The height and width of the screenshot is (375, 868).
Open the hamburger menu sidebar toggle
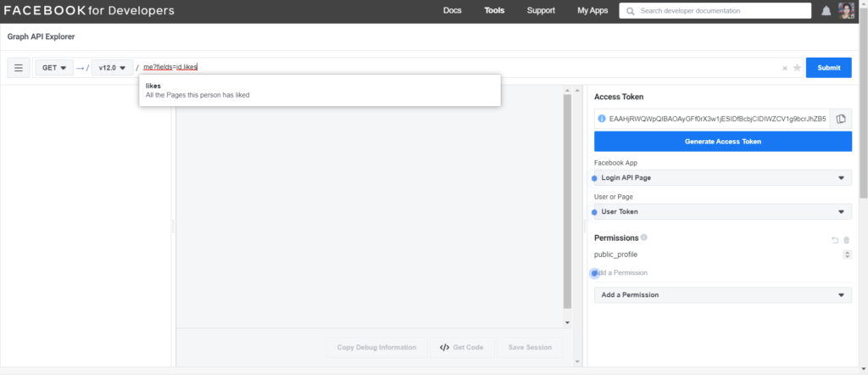(x=19, y=68)
